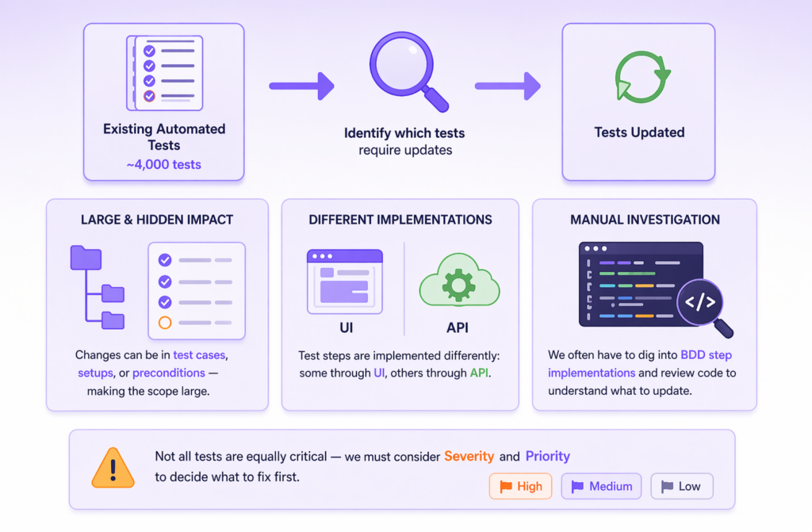Click the green refresh arrows icon
The height and width of the screenshot is (532, 812).
[642, 76]
